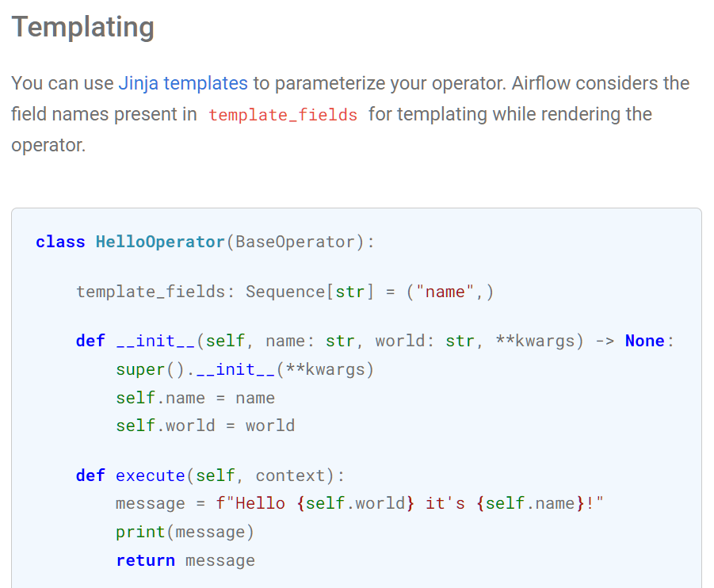Click the return keyword
714x588 pixels.
coord(145,560)
